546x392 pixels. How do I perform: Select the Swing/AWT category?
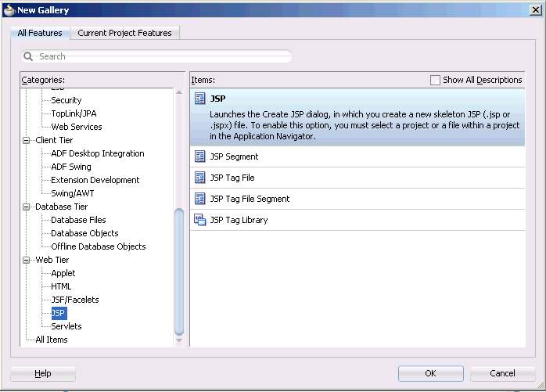tap(73, 193)
